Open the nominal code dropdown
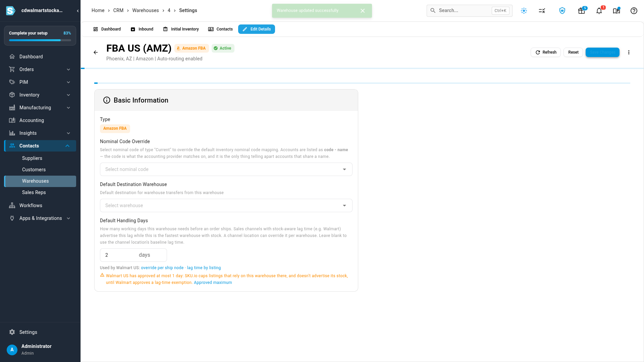Image resolution: width=644 pixels, height=362 pixels. click(x=226, y=169)
